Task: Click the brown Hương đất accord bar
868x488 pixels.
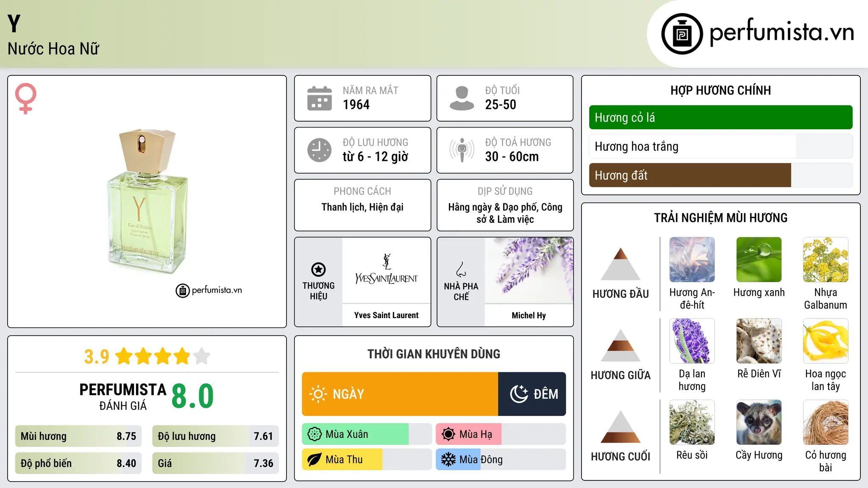Action: coord(721,175)
